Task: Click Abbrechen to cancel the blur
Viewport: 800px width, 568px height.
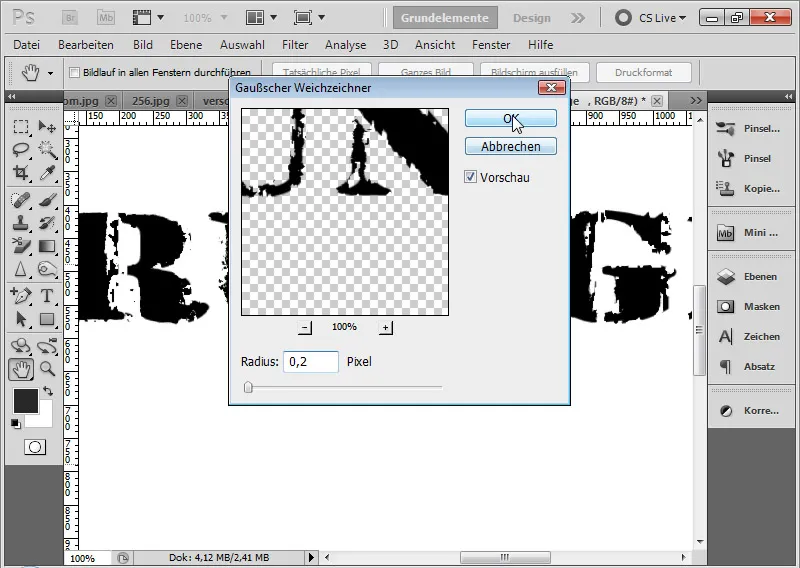Action: tap(511, 146)
